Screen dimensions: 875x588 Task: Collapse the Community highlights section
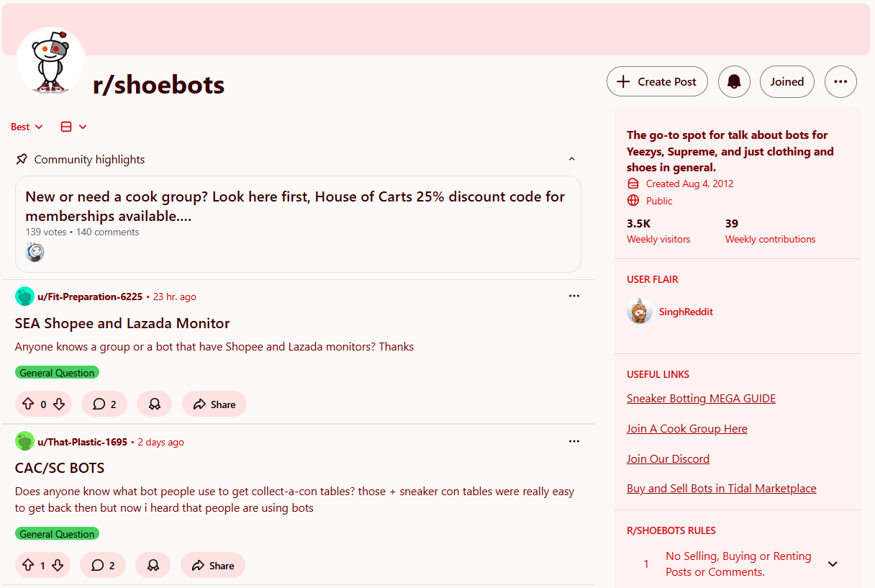[x=571, y=158]
